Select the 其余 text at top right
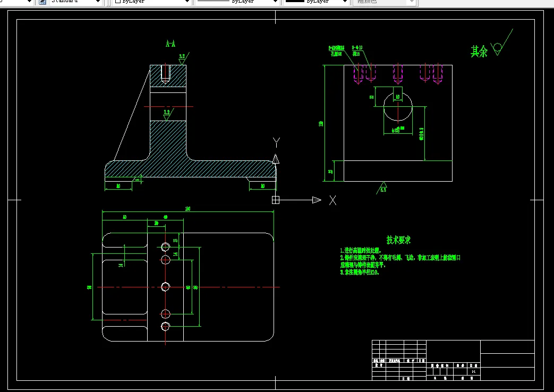Screen dimensions: 554x392 [x=479, y=52]
